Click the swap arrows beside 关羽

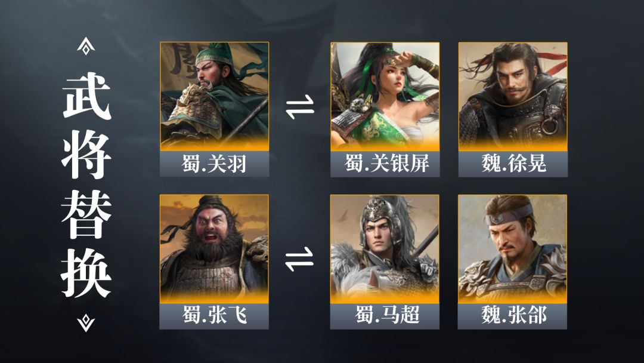click(300, 107)
